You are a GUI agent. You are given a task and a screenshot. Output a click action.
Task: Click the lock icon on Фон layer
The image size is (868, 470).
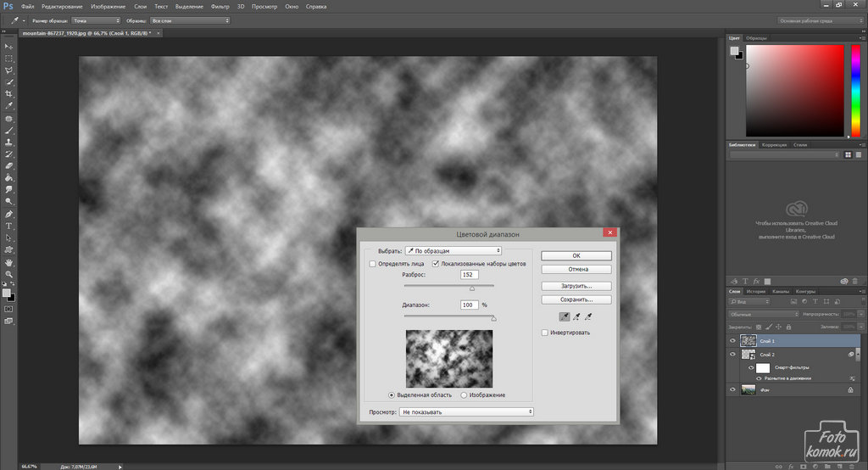coord(850,390)
